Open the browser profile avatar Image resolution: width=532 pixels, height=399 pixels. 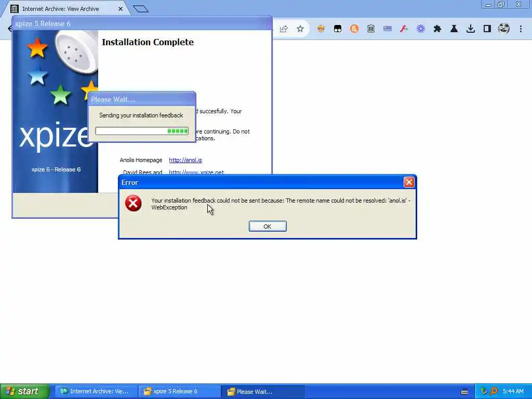[x=504, y=29]
